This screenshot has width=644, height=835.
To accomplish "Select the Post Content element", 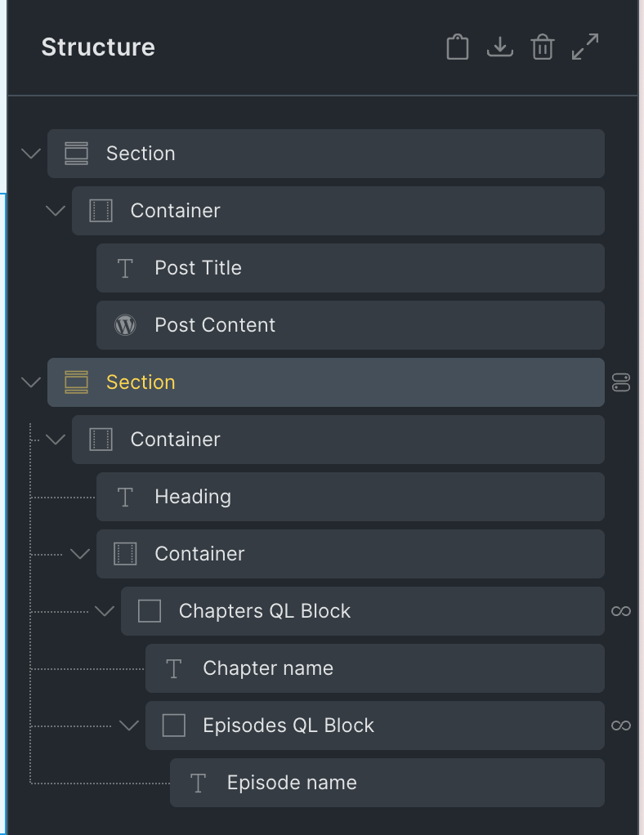I will pyautogui.click(x=215, y=325).
